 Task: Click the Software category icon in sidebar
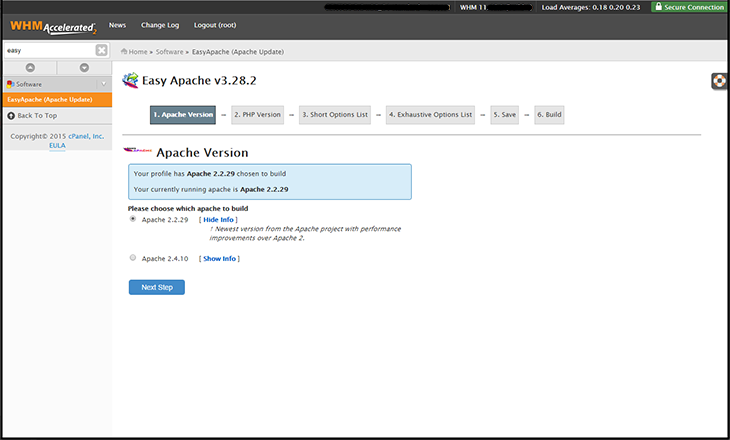10,84
